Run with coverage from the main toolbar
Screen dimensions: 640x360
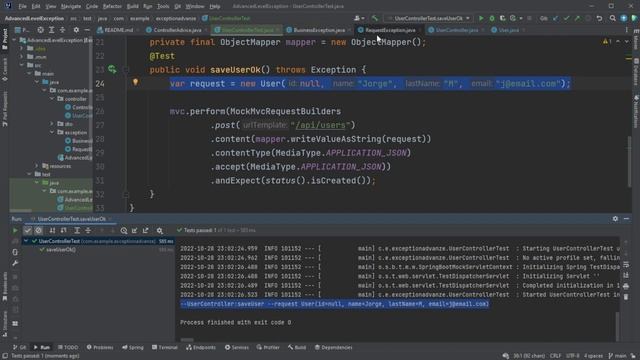point(502,18)
